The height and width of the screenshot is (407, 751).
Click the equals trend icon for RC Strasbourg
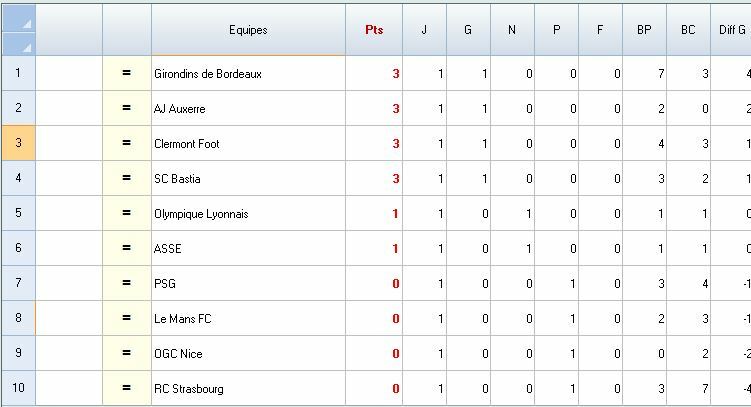[x=126, y=389]
